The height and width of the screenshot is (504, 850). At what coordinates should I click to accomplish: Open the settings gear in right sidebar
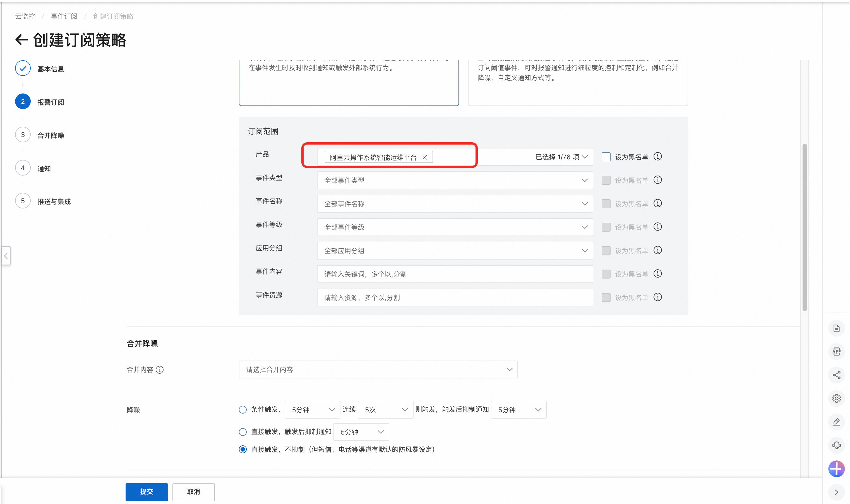[836, 399]
